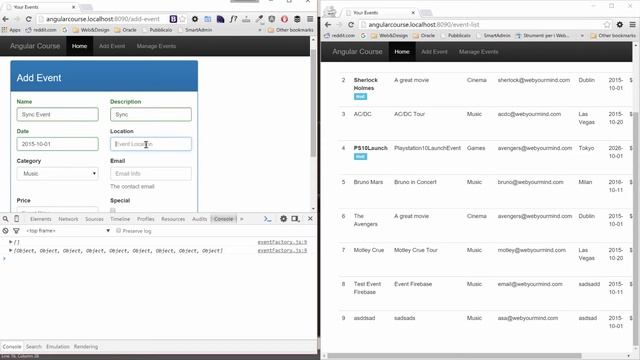Focus the Event Location input field
The height and width of the screenshot is (360, 640).
tap(151, 144)
